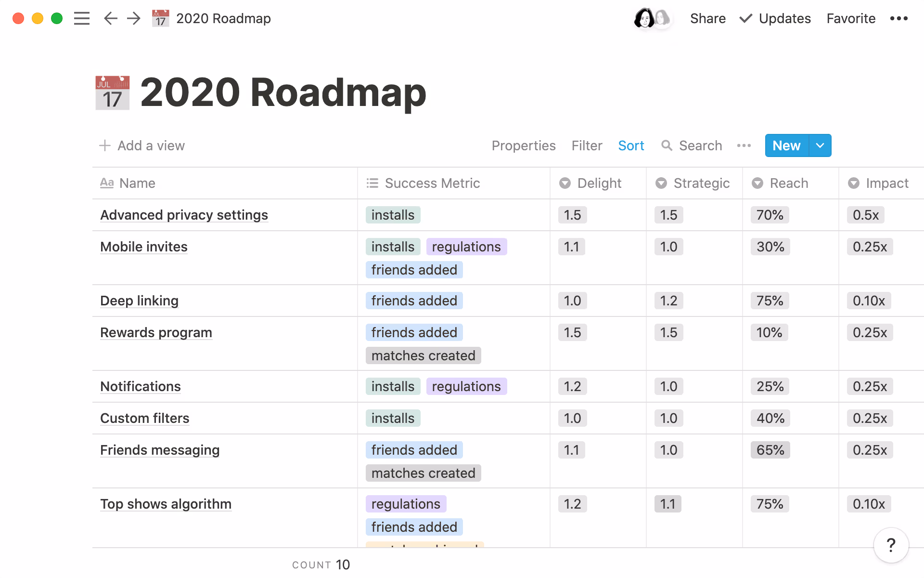The image size is (924, 578).
Task: Go back with left arrow
Action: (110, 18)
